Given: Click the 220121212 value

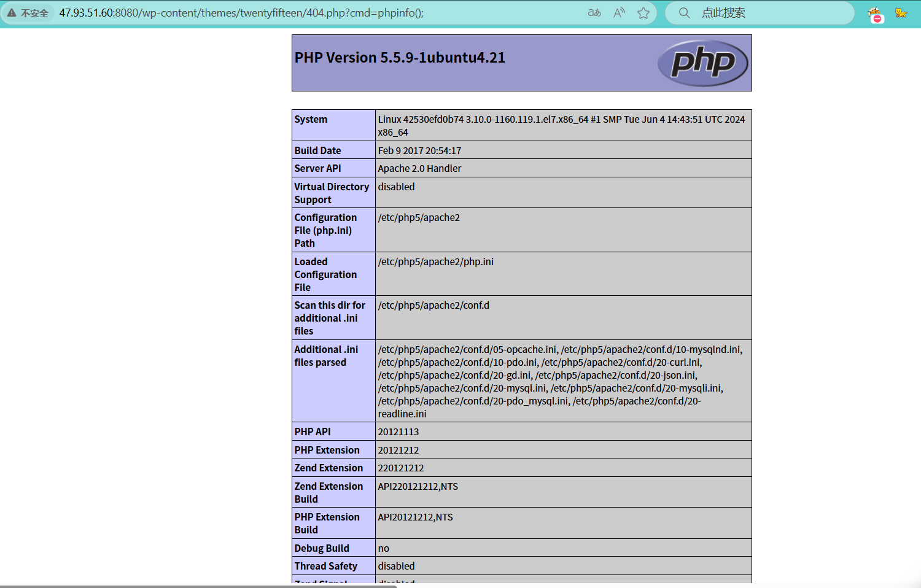Looking at the screenshot, I should (x=401, y=468).
